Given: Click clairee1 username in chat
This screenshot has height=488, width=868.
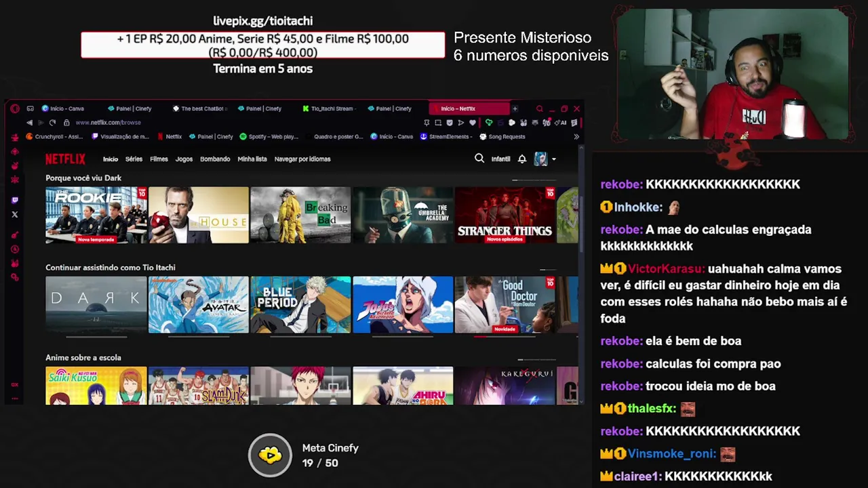Looking at the screenshot, I should (x=637, y=476).
